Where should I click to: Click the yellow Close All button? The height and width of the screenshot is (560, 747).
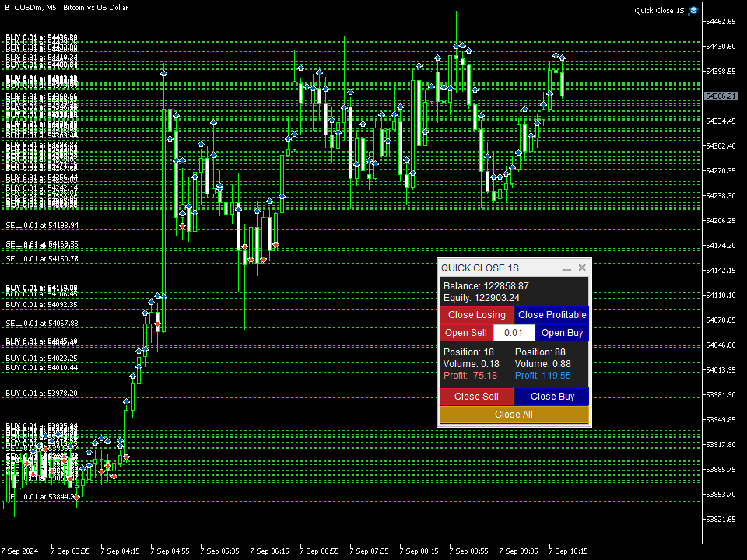514,415
